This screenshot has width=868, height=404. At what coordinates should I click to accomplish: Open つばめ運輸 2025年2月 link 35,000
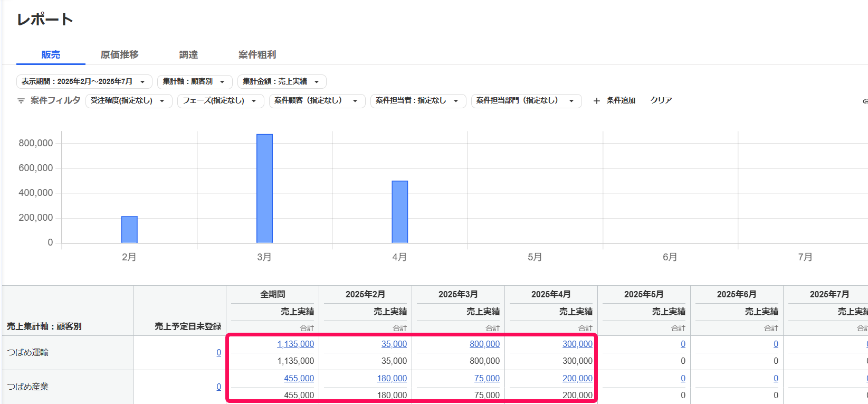point(394,344)
